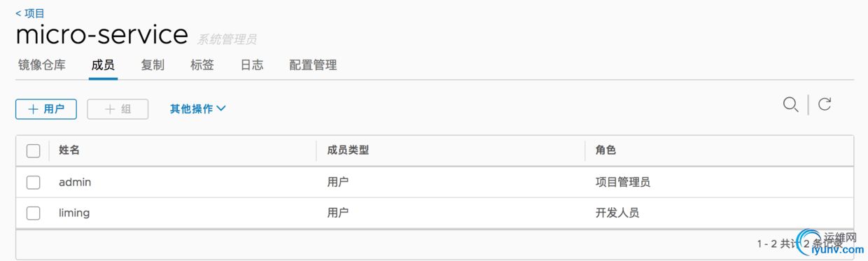Viewport: 868px width, 261px height.
Task: Click the chevron next to 其他操作
Action: (x=221, y=108)
